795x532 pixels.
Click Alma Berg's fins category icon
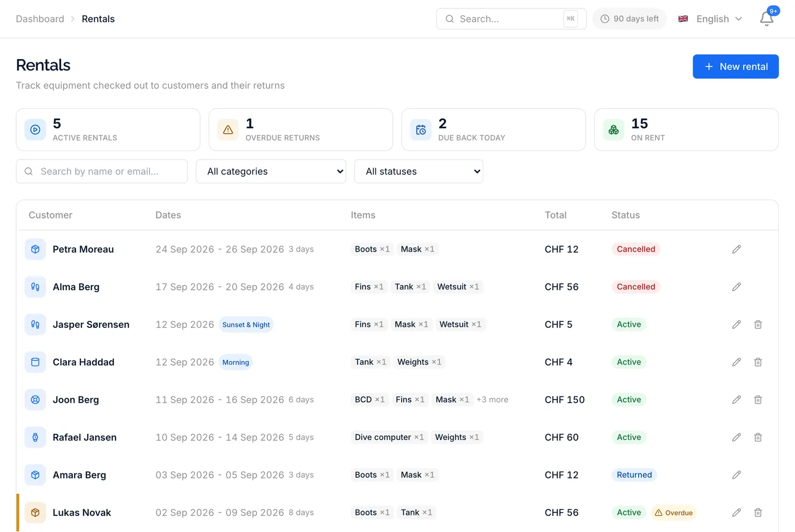[x=35, y=287]
